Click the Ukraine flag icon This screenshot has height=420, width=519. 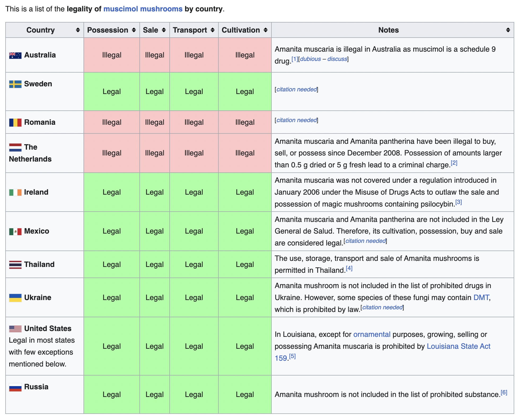[15, 298]
